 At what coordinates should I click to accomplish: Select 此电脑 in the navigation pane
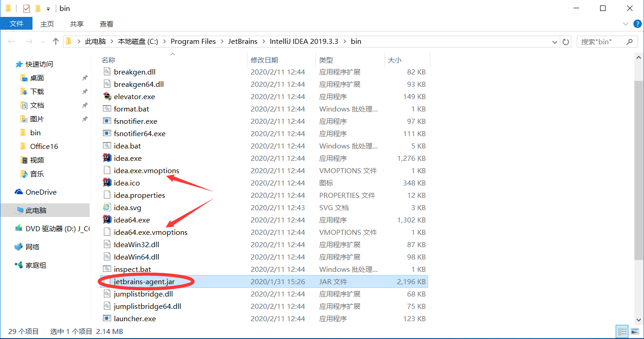tap(45, 210)
